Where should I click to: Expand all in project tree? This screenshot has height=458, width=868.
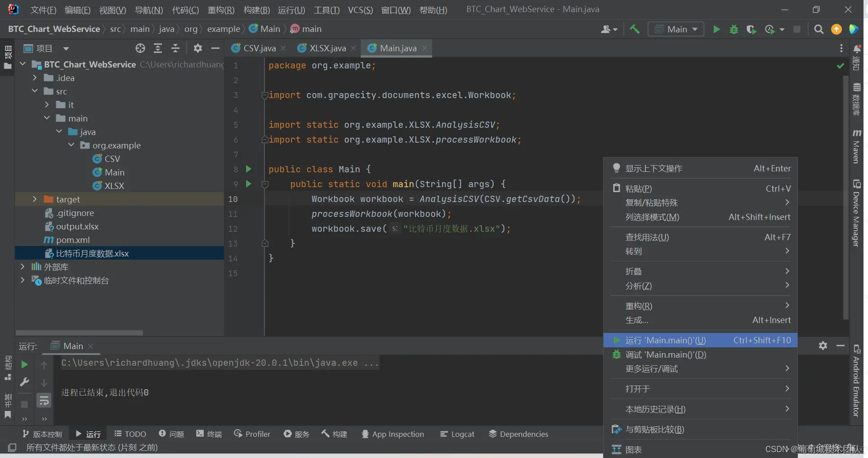pyautogui.click(x=158, y=48)
